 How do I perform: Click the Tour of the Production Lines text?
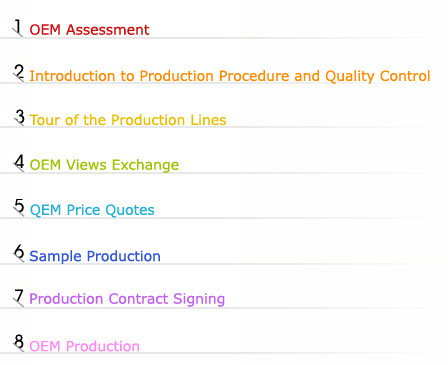click(x=128, y=120)
